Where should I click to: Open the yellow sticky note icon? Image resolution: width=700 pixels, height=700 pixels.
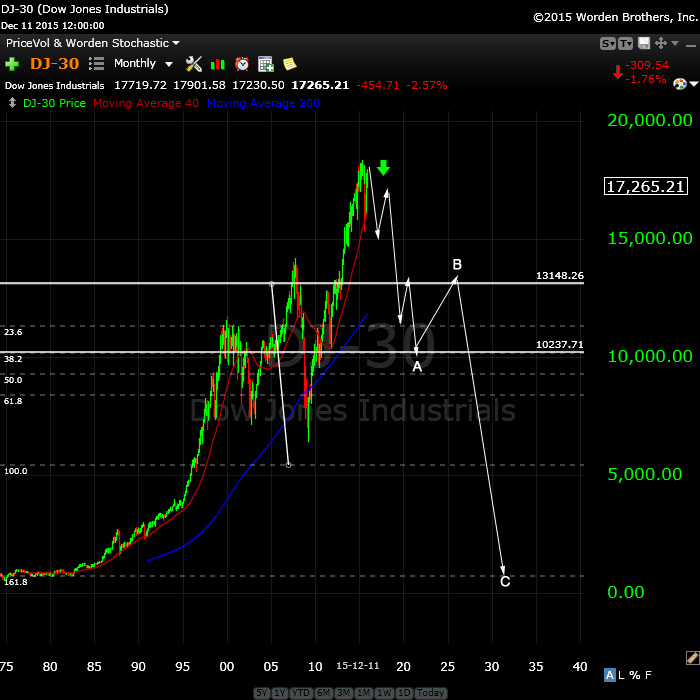click(290, 64)
